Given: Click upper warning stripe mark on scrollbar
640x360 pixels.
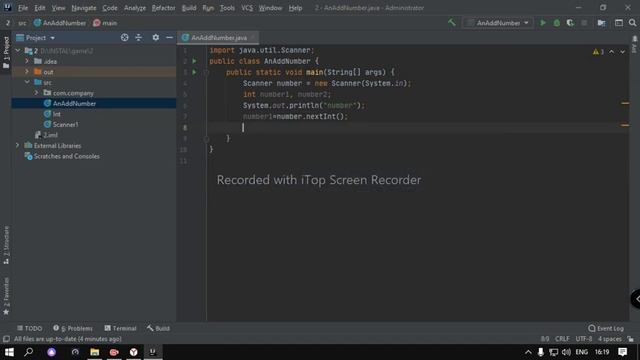Looking at the screenshot, I should coord(625,103).
